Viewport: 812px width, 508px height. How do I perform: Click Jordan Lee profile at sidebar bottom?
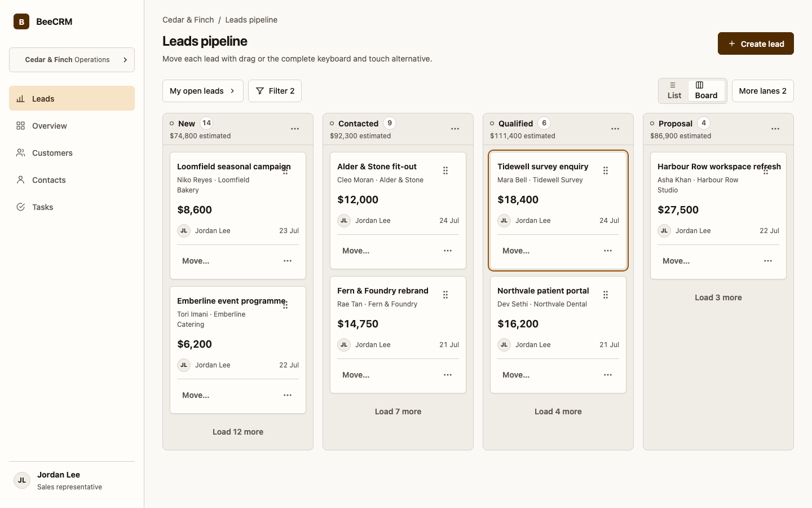72,480
